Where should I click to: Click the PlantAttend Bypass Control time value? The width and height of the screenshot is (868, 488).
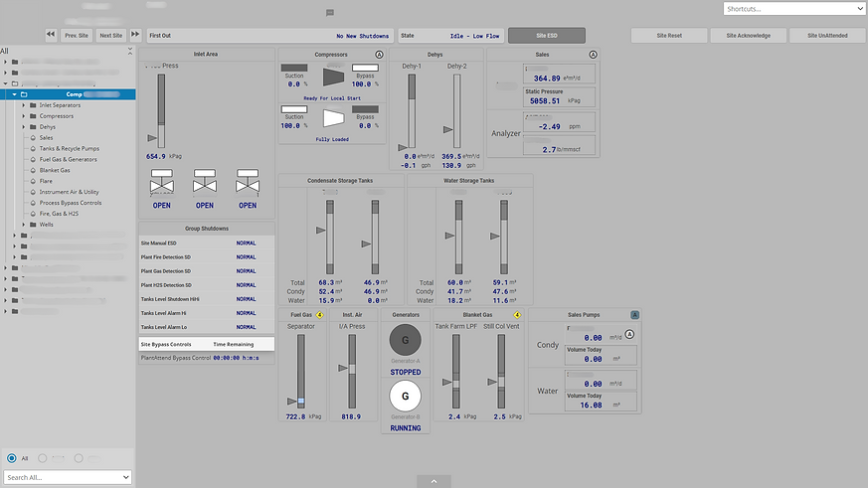(236, 358)
